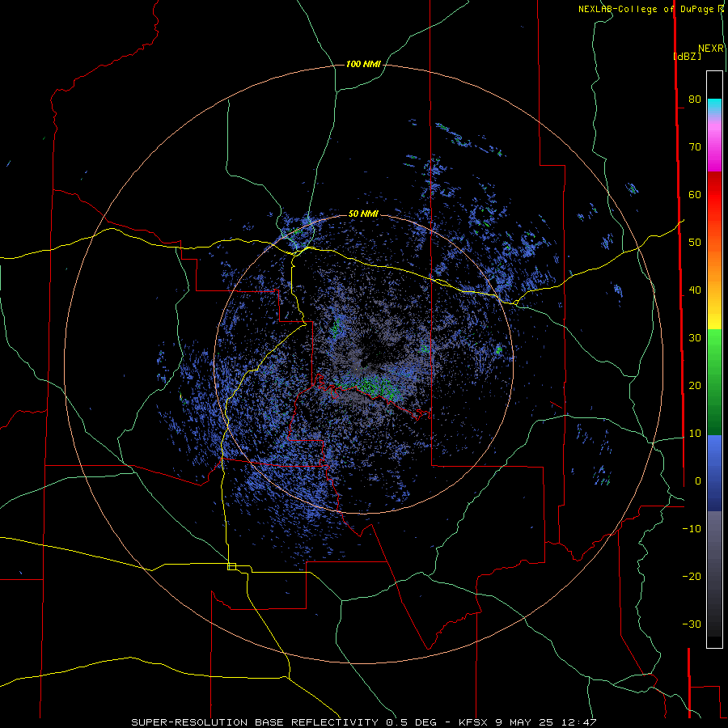The height and width of the screenshot is (728, 728).
Task: Click the 100 NMI range ring label
Action: coord(363,64)
